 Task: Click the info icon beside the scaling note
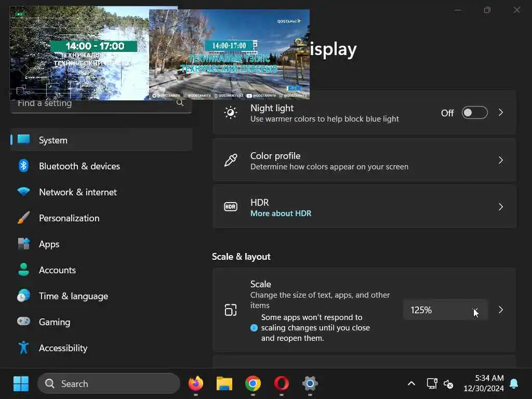(x=254, y=328)
